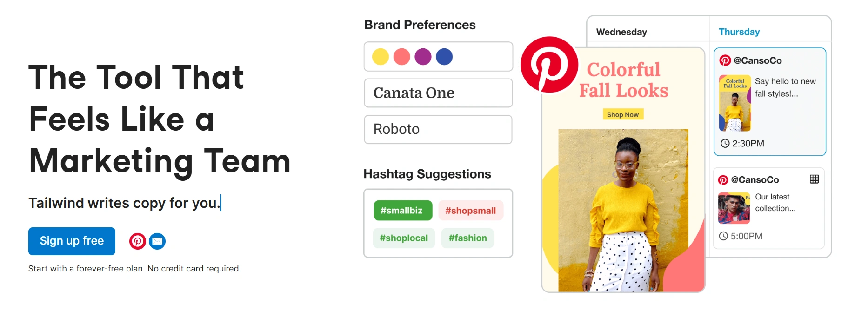Toggle the #smallbiz hashtag chip
Image resolution: width=868 pixels, height=331 pixels.
click(x=403, y=211)
